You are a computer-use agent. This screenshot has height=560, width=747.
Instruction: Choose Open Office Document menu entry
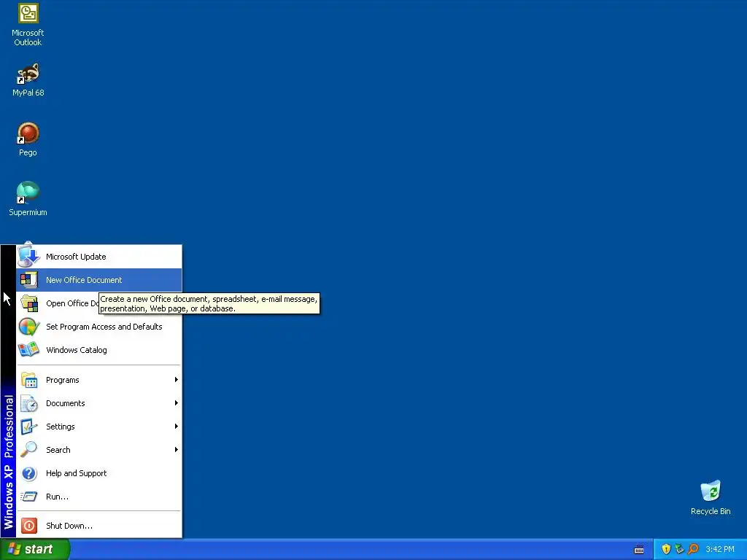coord(99,303)
